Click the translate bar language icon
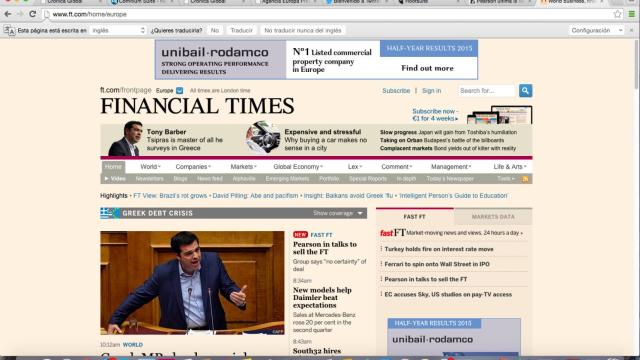This screenshot has height=360, width=640. click(x=9, y=31)
